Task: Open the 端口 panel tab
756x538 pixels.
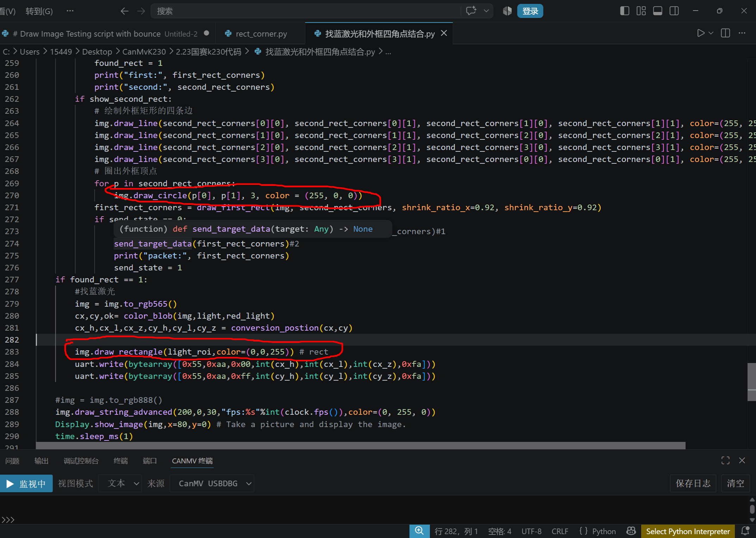Action: coord(150,461)
